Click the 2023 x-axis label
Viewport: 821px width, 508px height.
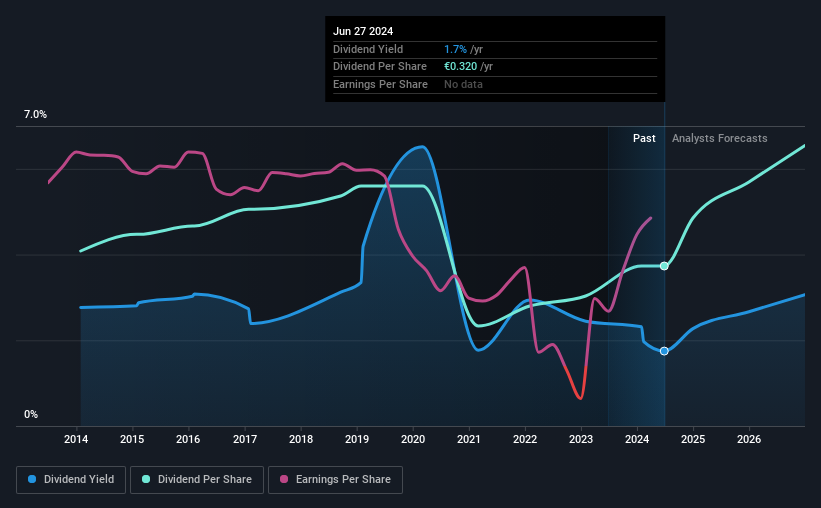[581, 439]
